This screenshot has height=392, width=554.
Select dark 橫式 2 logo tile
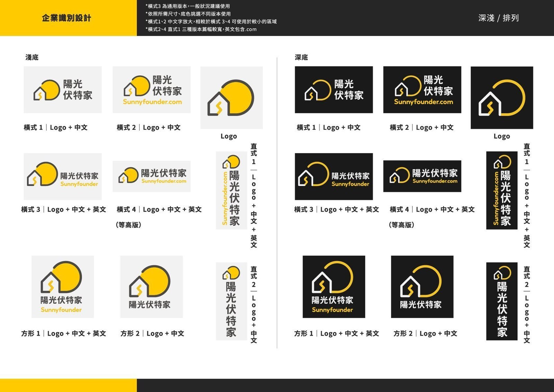click(x=422, y=90)
